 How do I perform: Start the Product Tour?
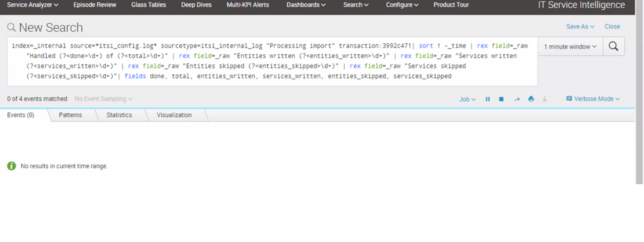[x=451, y=5]
